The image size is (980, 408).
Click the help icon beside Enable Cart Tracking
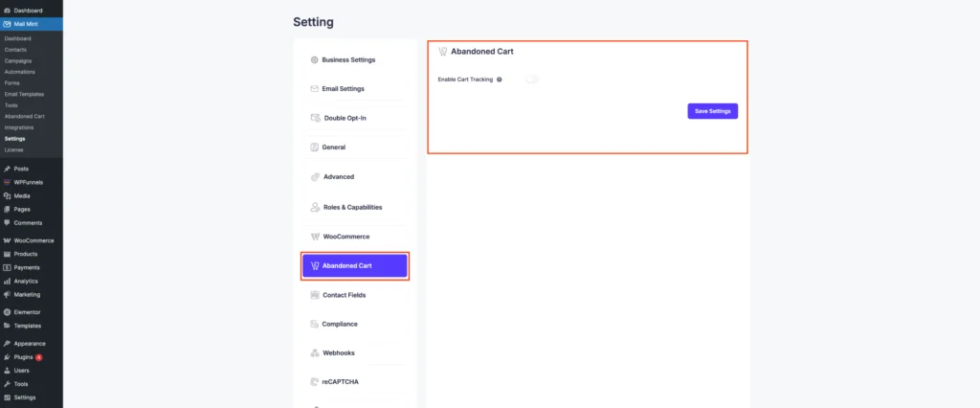[500, 79]
